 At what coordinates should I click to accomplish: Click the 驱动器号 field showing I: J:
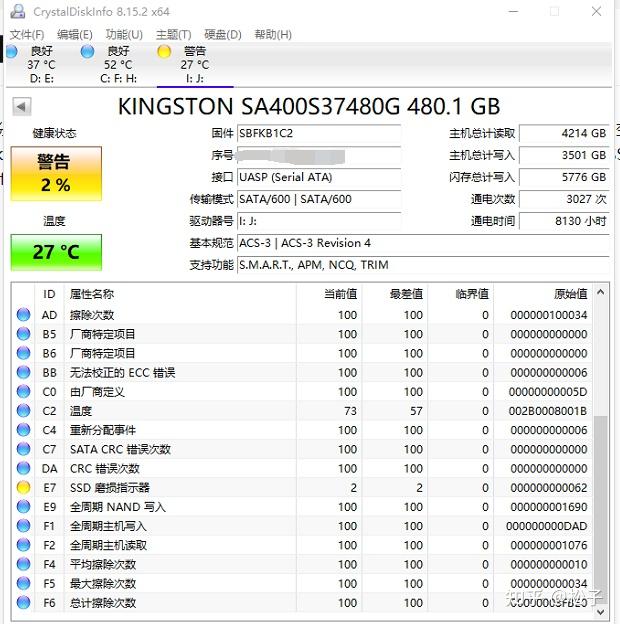coord(319,221)
